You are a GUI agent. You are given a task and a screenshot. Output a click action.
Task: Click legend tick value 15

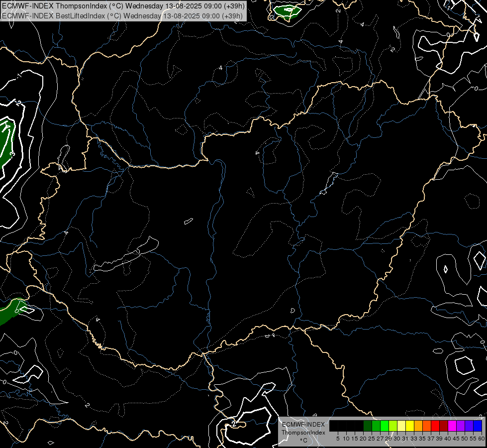click(354, 439)
